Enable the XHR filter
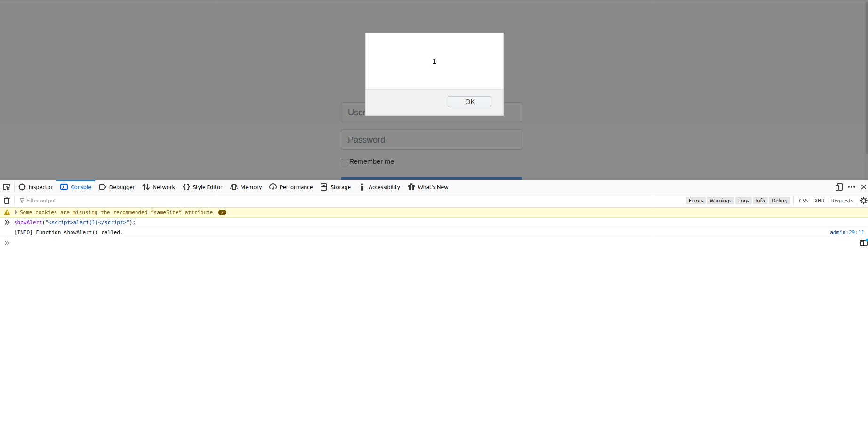This screenshot has width=868, height=444. tap(820, 201)
